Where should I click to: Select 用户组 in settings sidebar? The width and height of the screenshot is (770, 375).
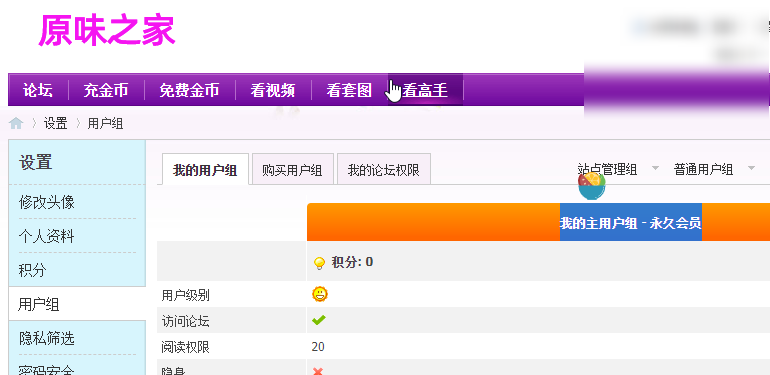pos(38,304)
